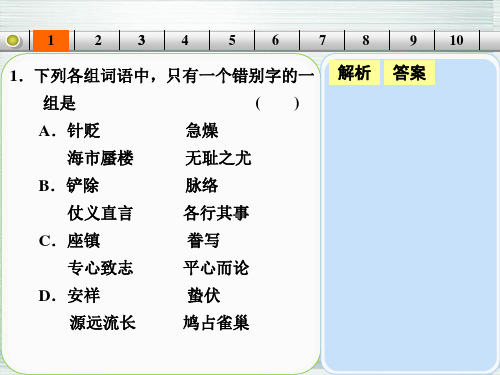Click the phrase 专心致志
Screen dimensions: 500x375
pyautogui.click(x=100, y=268)
